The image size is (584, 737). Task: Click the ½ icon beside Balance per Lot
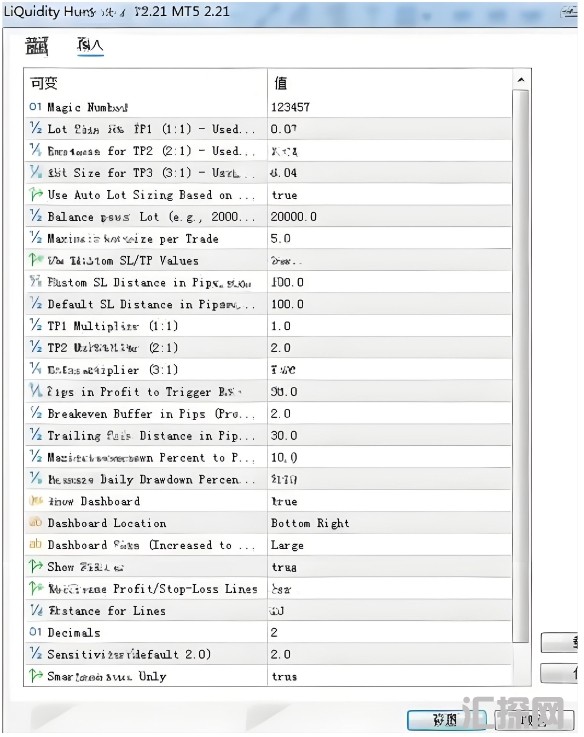(36, 216)
